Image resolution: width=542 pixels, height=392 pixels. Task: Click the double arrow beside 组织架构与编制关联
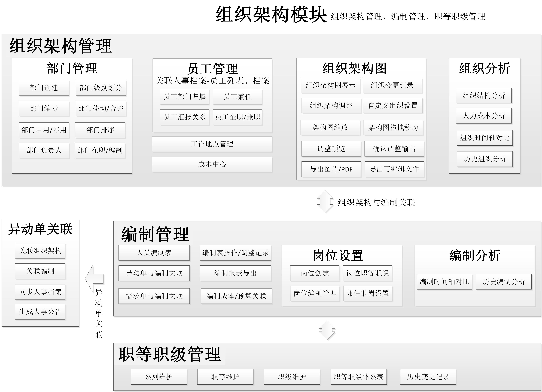pos(325,201)
